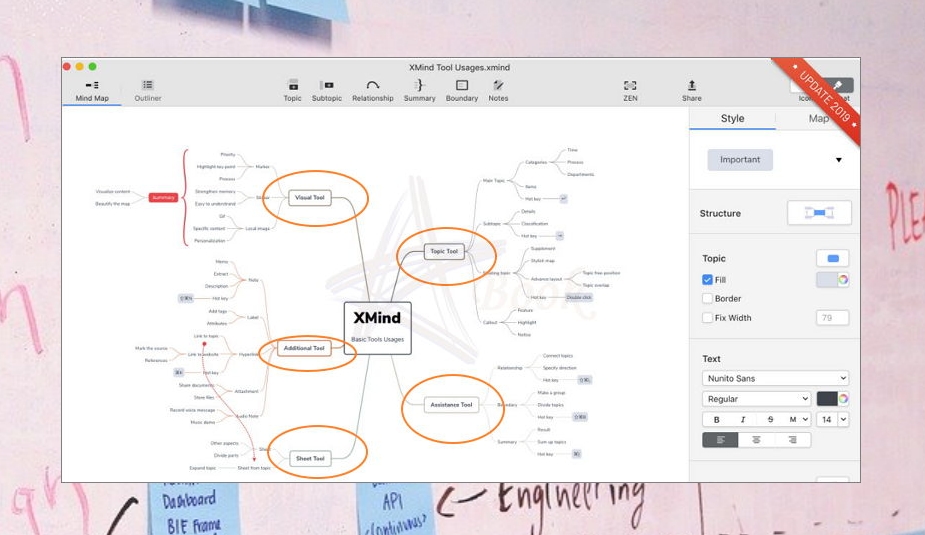Click the 'Attachment' subtopic
Viewport: 925px width, 535px height.
pyautogui.click(x=247, y=391)
